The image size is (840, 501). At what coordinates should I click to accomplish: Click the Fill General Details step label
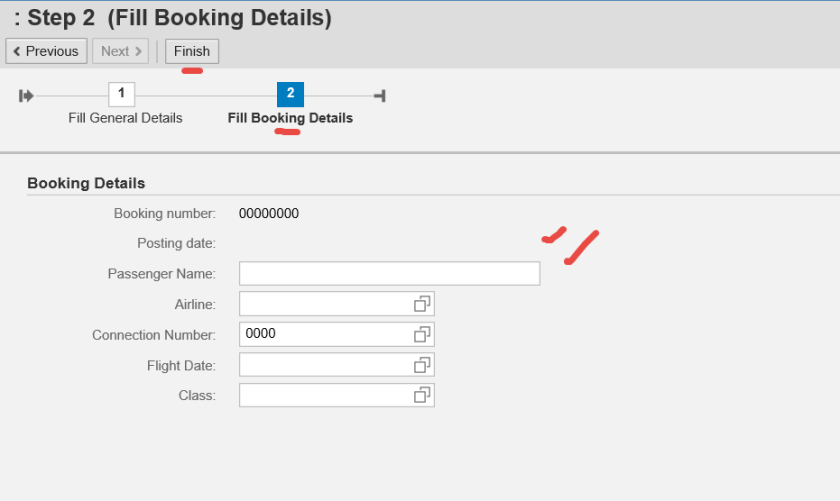point(125,118)
